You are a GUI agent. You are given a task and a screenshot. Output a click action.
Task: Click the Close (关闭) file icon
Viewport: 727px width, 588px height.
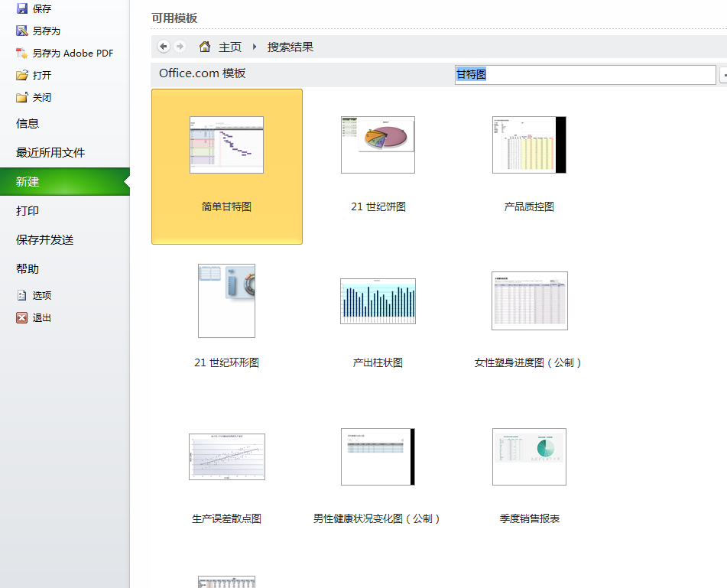point(21,98)
